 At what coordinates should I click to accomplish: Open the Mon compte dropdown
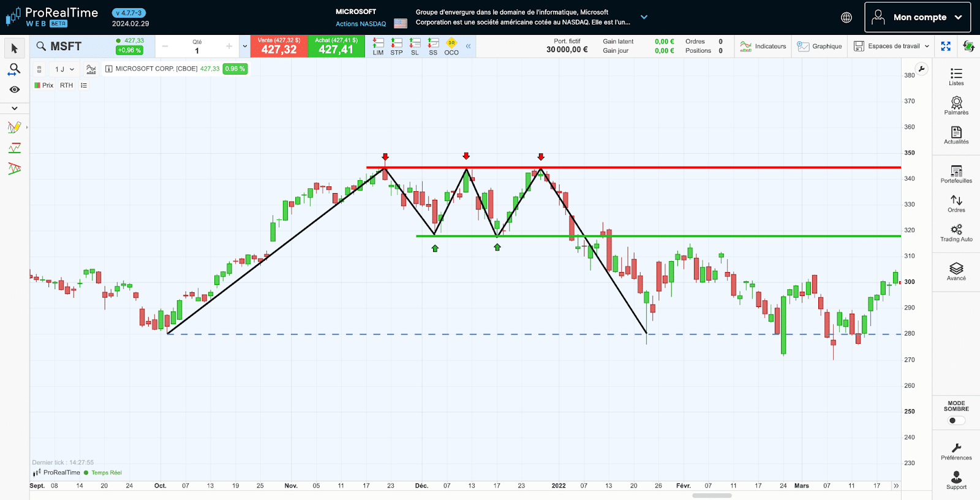click(x=917, y=17)
